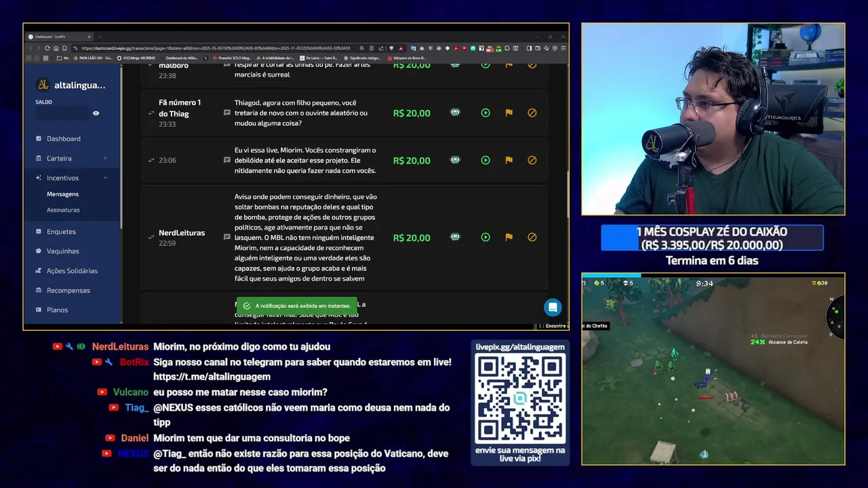The width and height of the screenshot is (868, 488).
Task: Open the Dashboard sidebar item
Action: (63, 138)
